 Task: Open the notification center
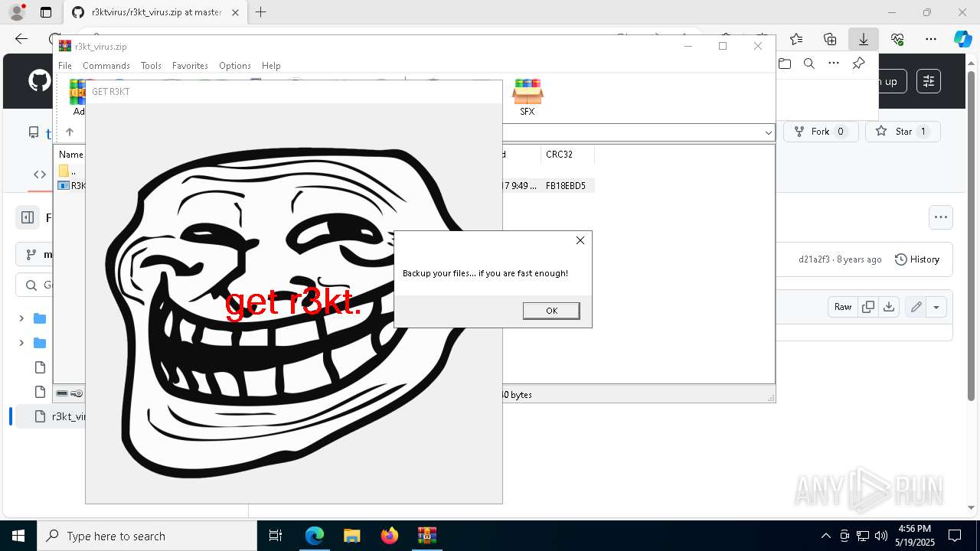955,536
